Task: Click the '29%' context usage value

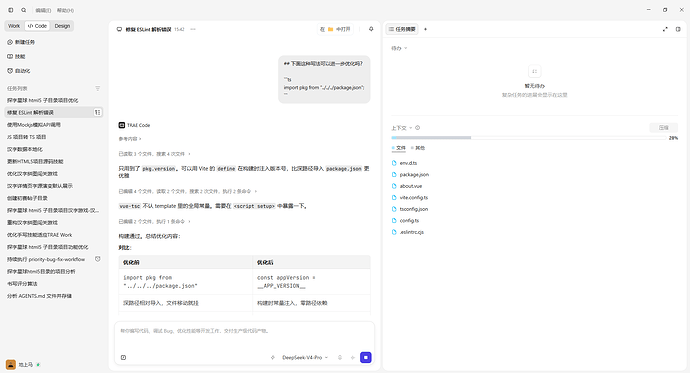Action: tap(673, 138)
